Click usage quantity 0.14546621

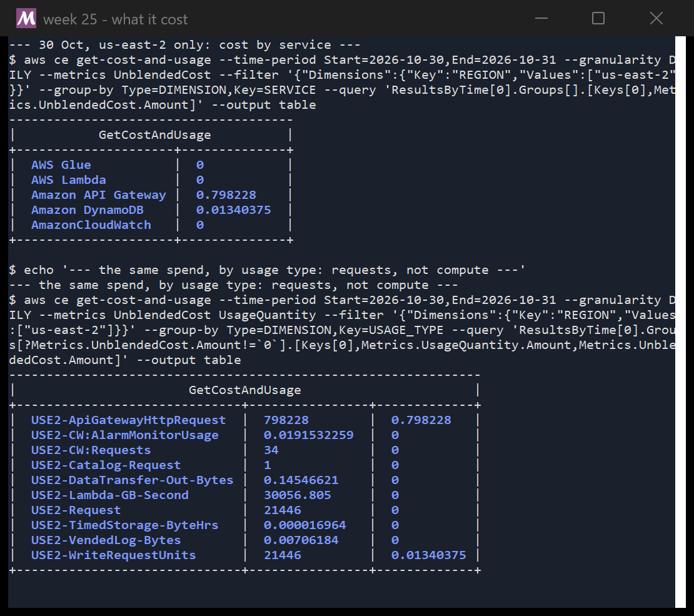[301, 480]
